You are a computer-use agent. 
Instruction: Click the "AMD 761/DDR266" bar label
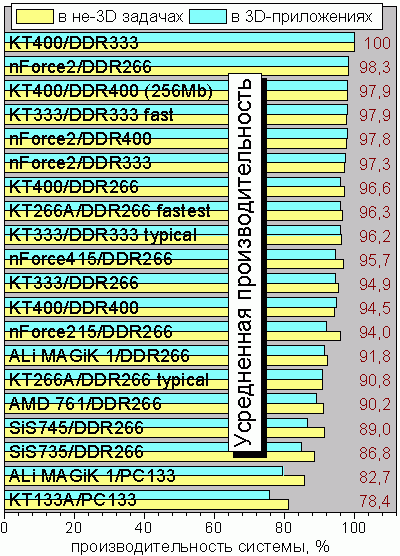click(85, 404)
